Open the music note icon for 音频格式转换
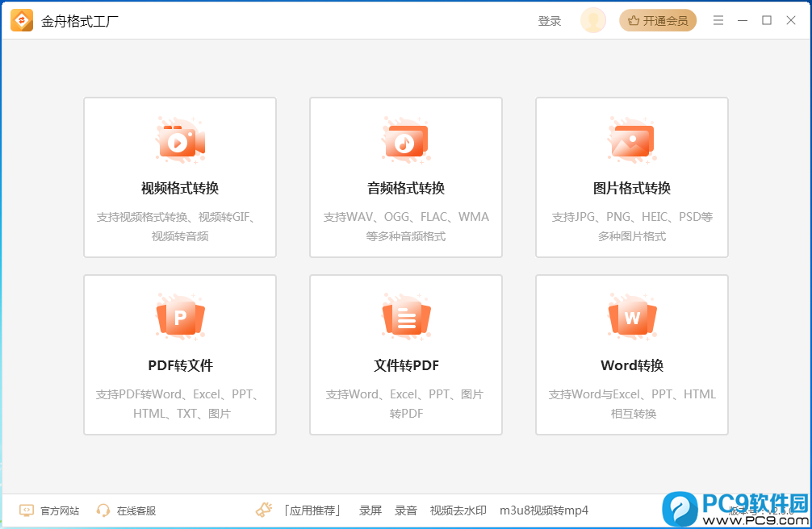Viewport: 812px width, 529px height. 406,141
